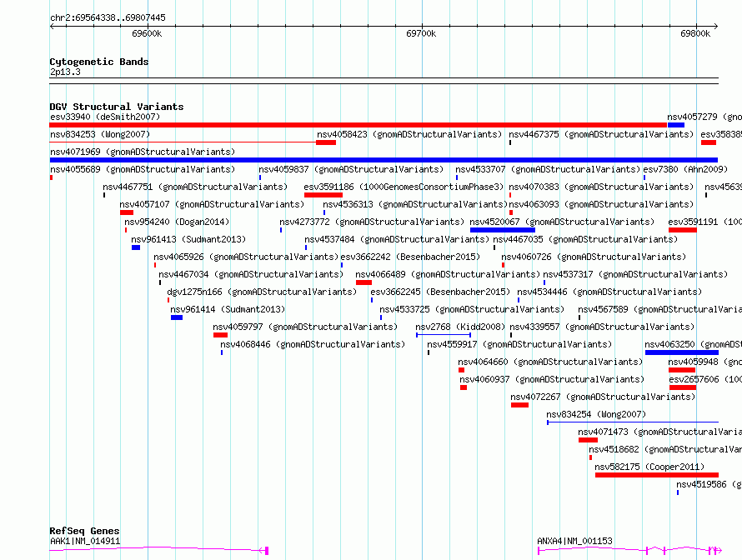
Task: Click the nsv4072267 variant label
Action: coord(603,397)
